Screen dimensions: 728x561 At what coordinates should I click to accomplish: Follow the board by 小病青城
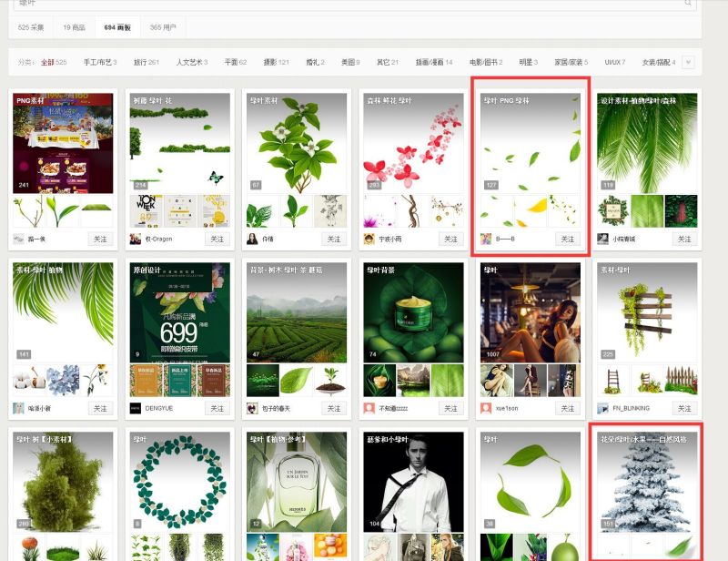[684, 239]
